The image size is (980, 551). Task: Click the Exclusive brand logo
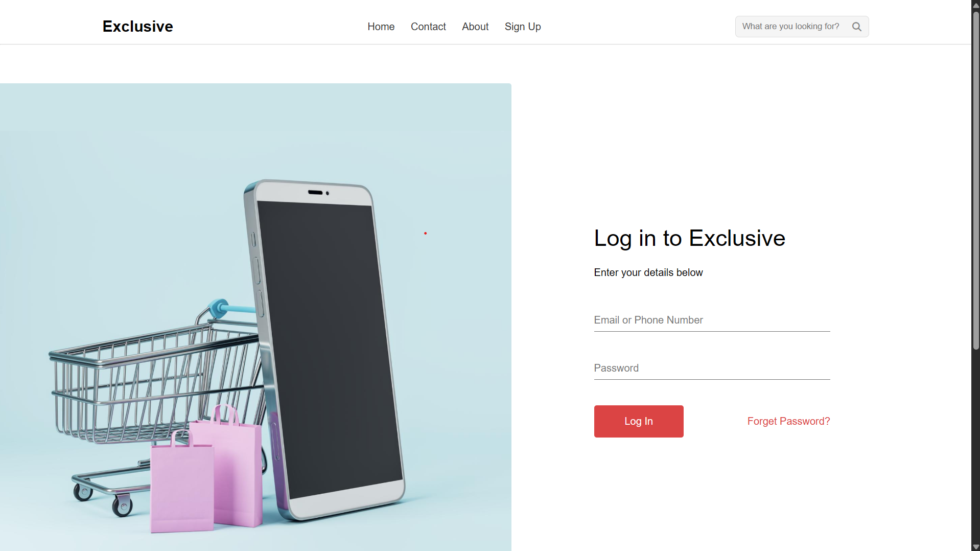pos(137,27)
